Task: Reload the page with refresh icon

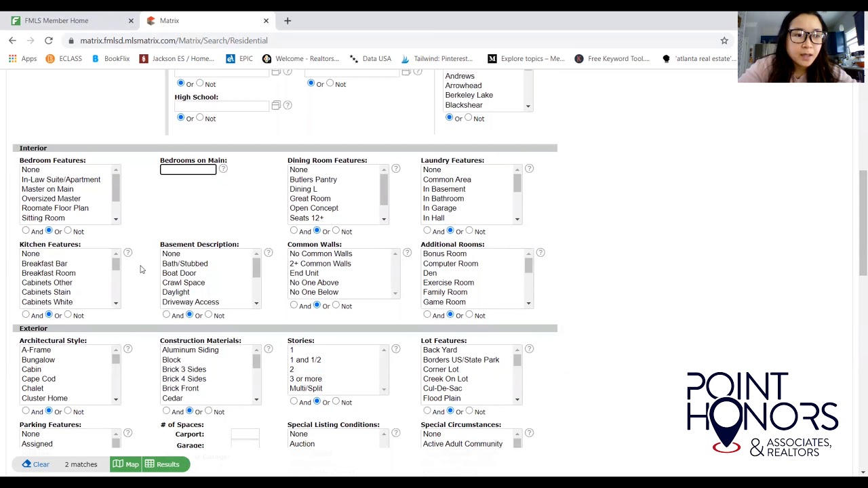Action: click(x=49, y=41)
